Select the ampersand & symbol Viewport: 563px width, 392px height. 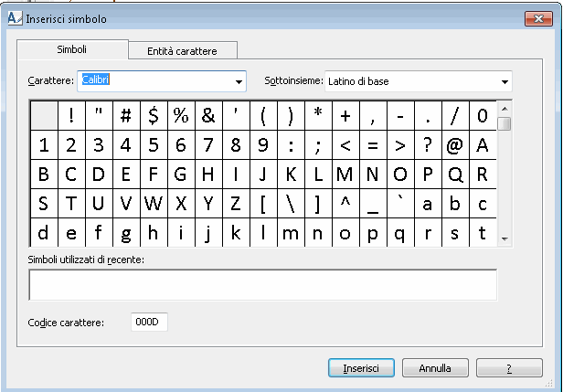208,115
